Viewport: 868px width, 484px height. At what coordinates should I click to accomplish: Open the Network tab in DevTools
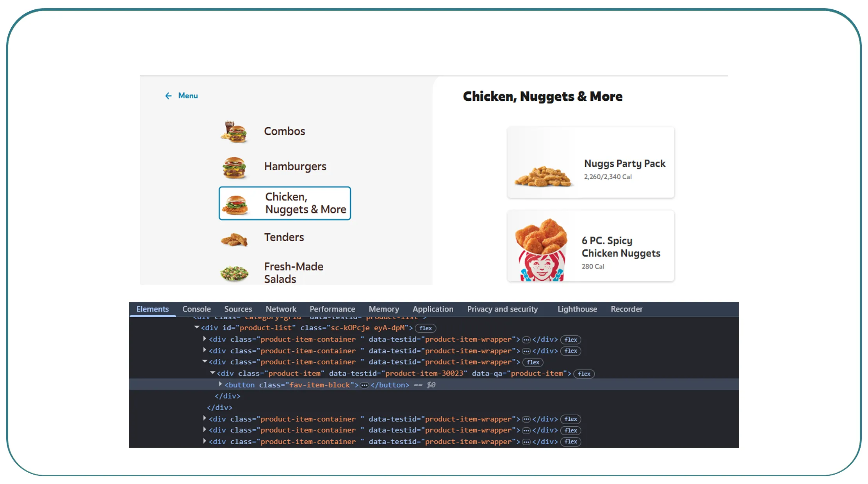pyautogui.click(x=281, y=309)
